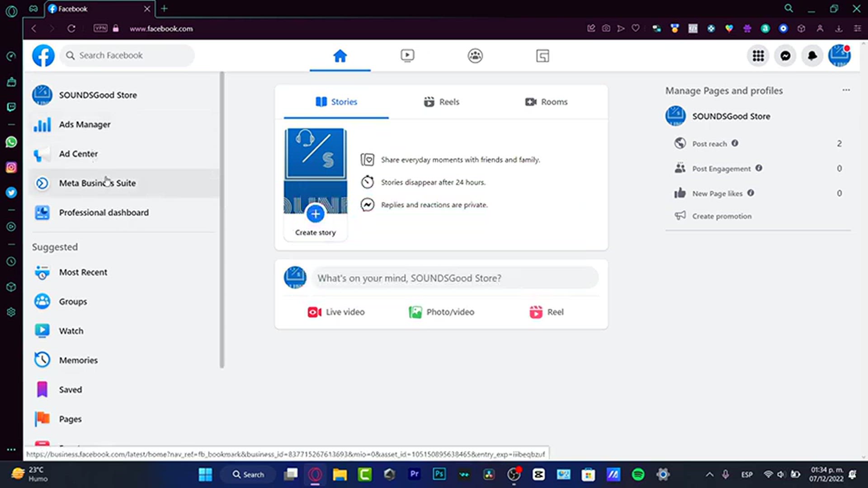This screenshot has width=868, height=488.
Task: Focus the Search Facebook field
Action: pos(127,56)
